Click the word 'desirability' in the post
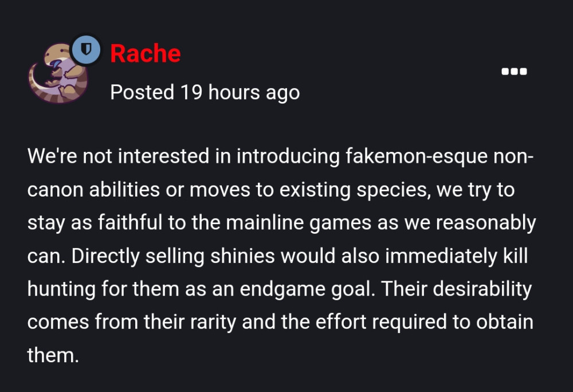Viewport: 573px width, 392px height. (482, 289)
